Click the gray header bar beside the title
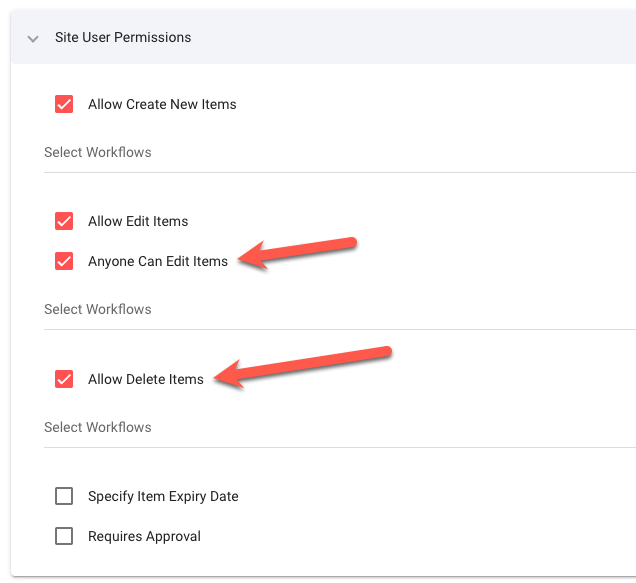 [x=414, y=37]
